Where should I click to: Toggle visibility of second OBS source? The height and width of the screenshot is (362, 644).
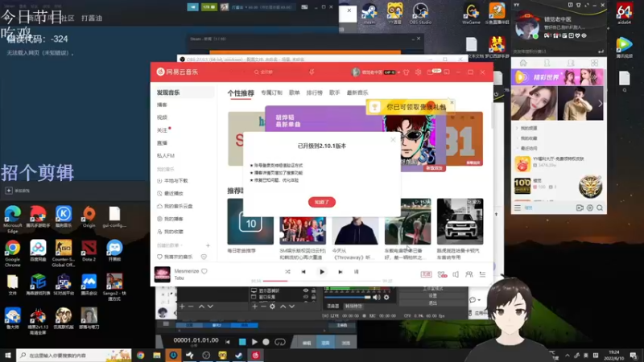coord(306,297)
